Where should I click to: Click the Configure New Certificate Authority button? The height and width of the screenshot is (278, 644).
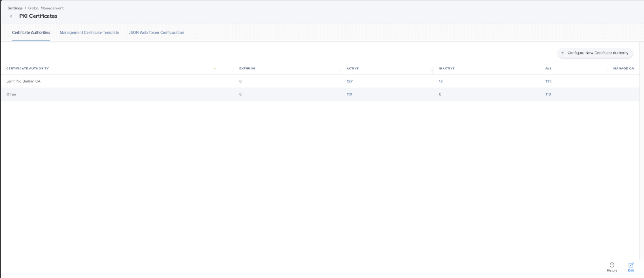point(595,53)
